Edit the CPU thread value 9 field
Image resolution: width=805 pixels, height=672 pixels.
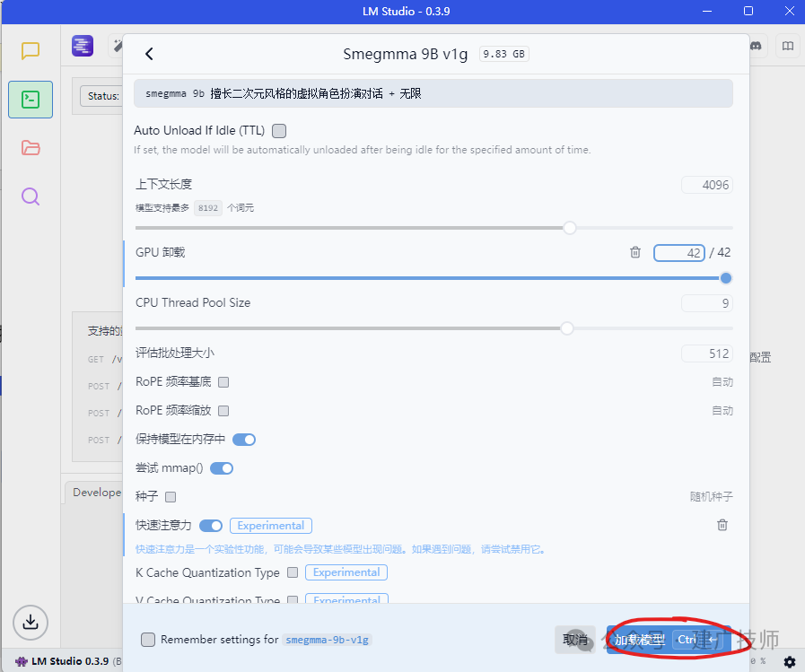(x=707, y=303)
